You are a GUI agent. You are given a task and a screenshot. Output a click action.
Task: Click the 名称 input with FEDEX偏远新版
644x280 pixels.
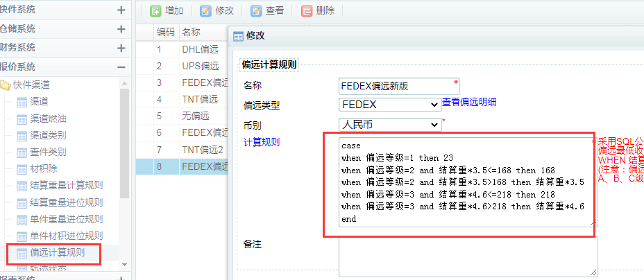(399, 87)
